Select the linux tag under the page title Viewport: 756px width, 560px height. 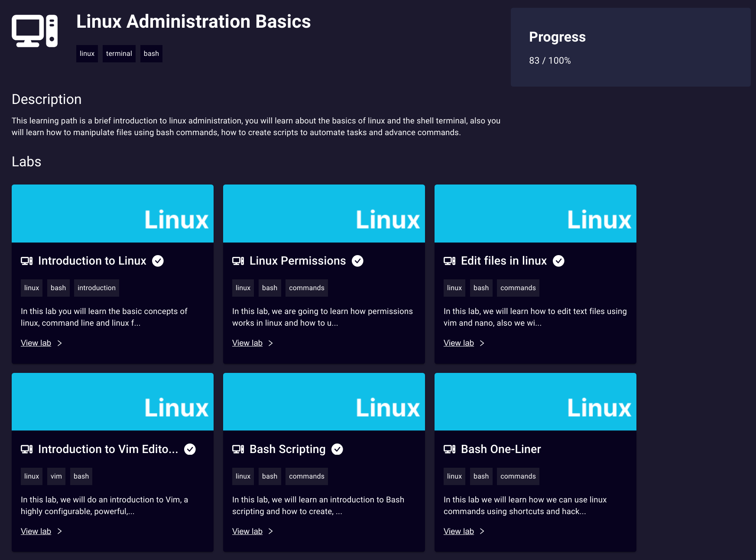87,54
